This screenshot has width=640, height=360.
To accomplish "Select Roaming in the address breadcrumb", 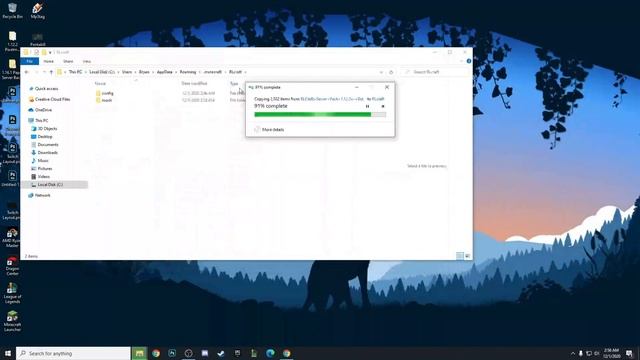I will click(188, 72).
